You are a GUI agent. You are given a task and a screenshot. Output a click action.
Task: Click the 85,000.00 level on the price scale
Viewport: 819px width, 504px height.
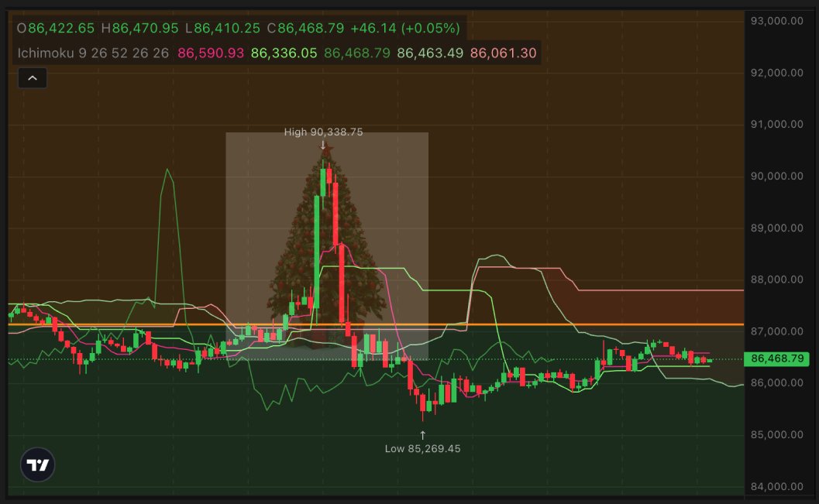(777, 435)
